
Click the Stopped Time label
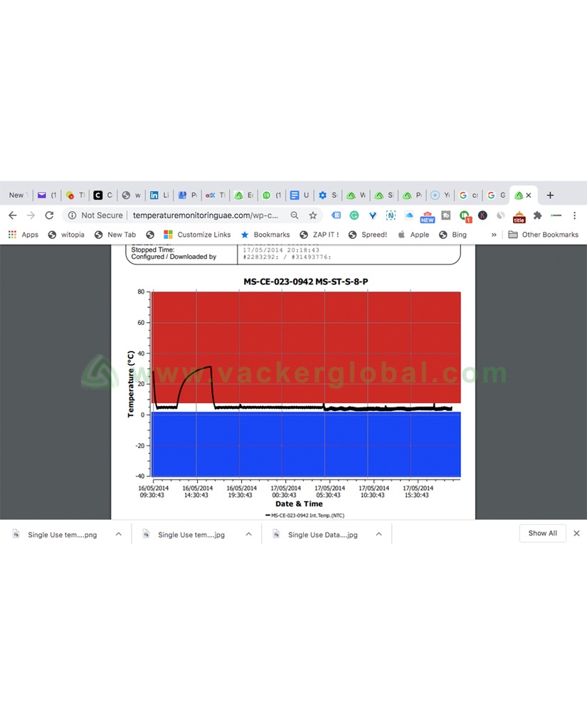[153, 250]
